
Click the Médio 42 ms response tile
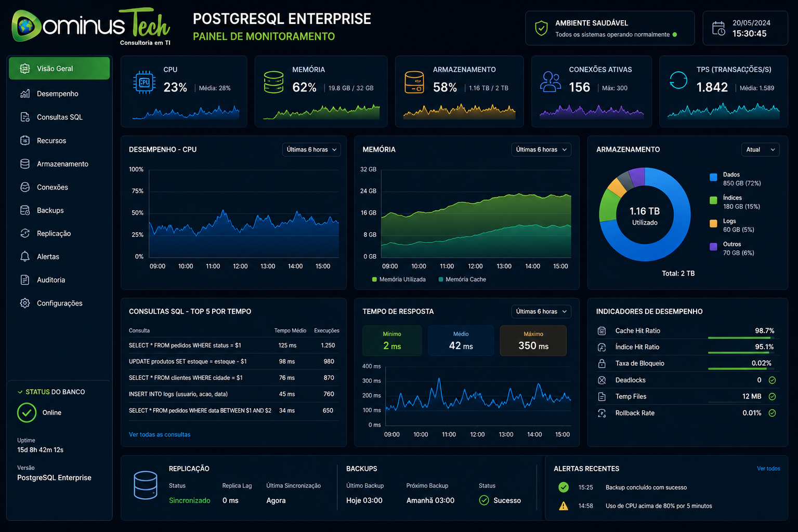(x=461, y=341)
